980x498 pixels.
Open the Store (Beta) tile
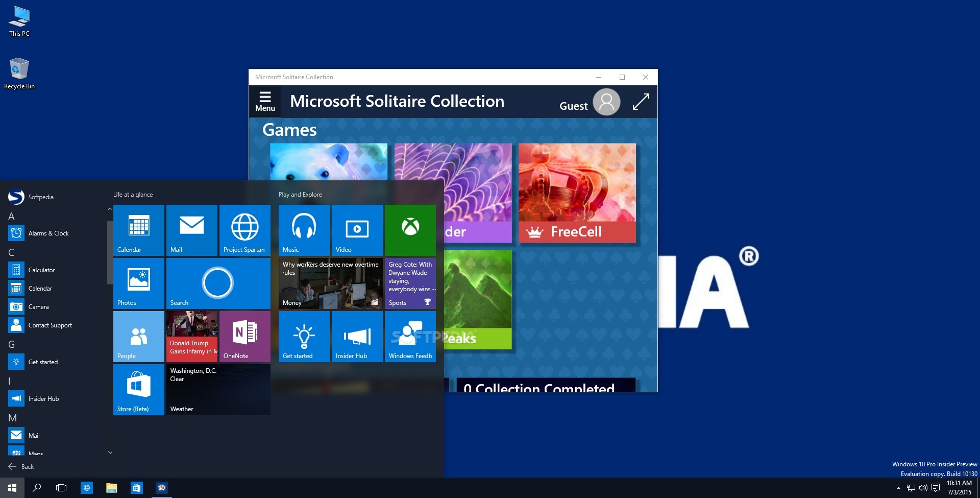139,389
